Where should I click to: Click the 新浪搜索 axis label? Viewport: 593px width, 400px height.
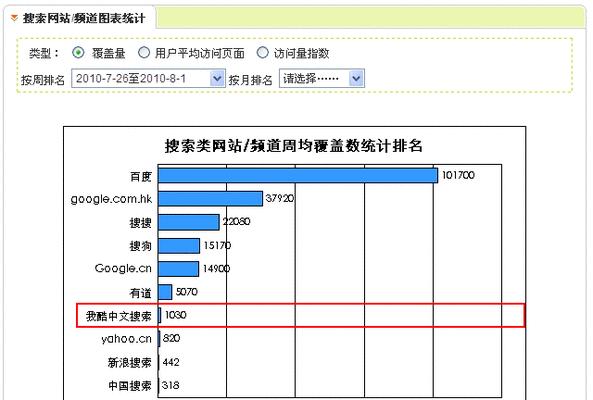pos(130,363)
